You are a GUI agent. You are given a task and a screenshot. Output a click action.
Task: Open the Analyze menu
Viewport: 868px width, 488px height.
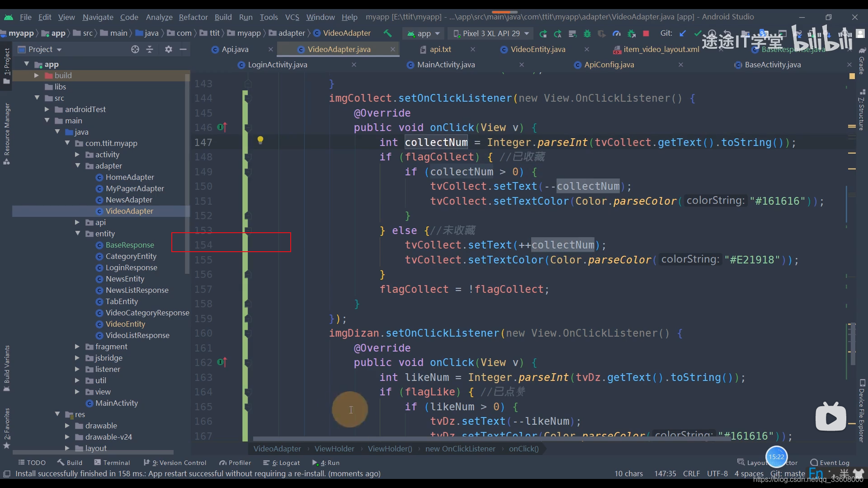click(159, 17)
